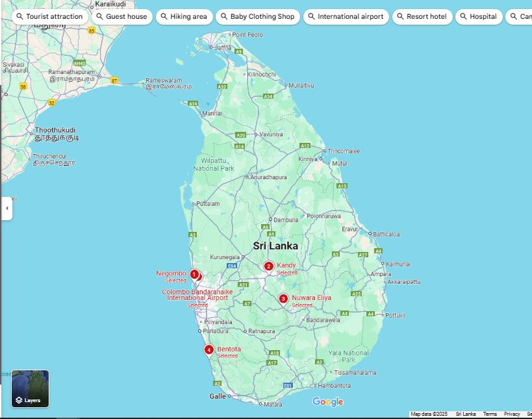Expand the collapsed side panel arrow

tap(6, 209)
